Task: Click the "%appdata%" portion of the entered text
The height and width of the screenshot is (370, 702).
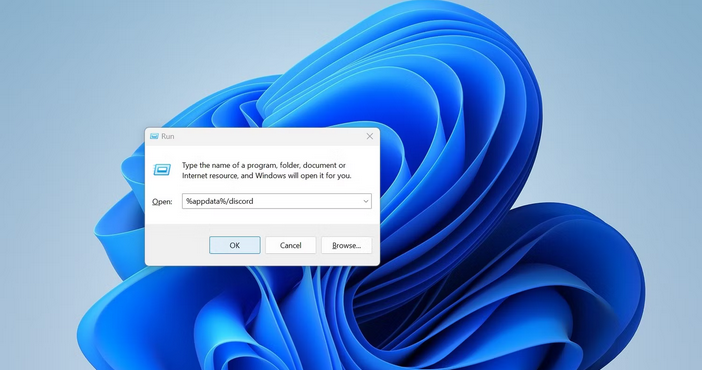Action: point(205,201)
